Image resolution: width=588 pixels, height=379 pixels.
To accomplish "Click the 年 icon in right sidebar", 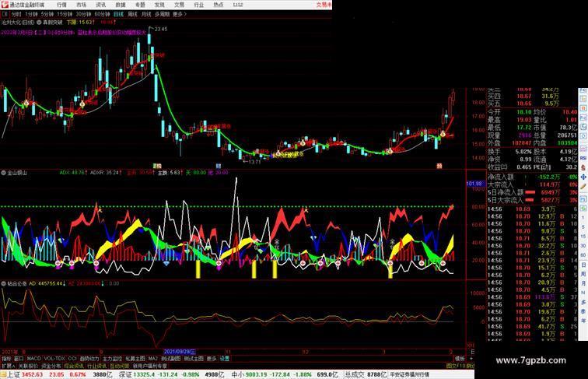I will click(583, 321).
